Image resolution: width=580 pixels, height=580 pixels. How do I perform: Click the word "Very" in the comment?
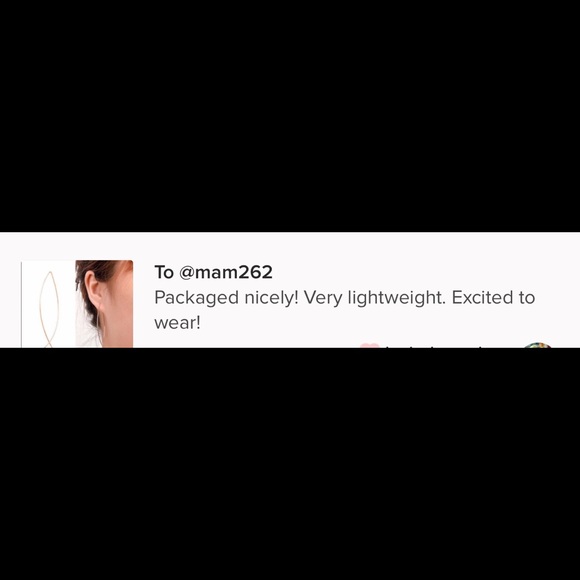click(x=323, y=298)
